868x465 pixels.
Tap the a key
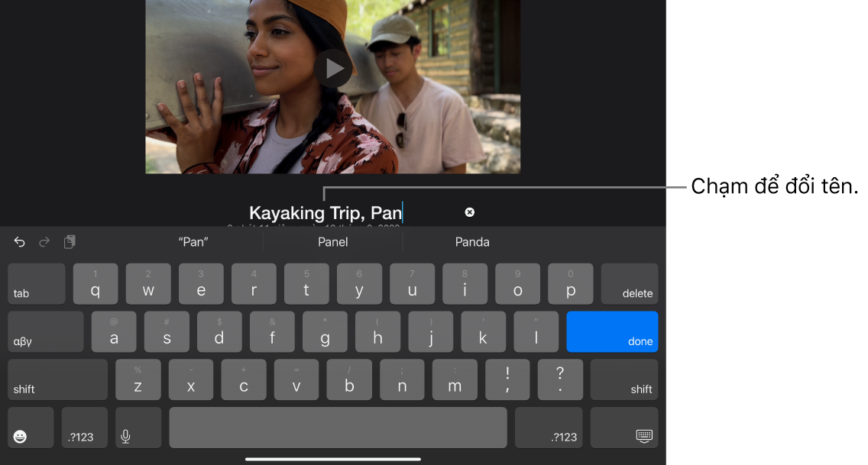tap(114, 331)
